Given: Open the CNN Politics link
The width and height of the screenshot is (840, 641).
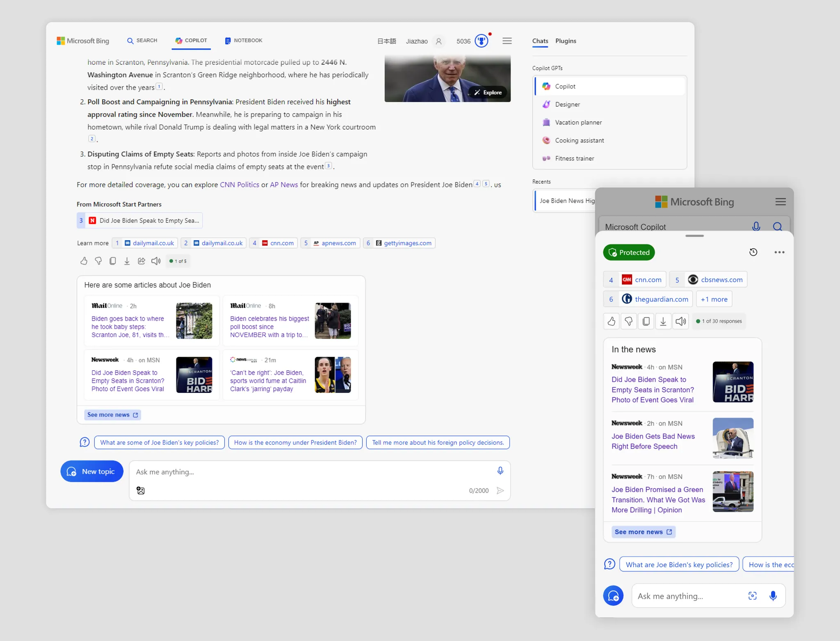Looking at the screenshot, I should pyautogui.click(x=239, y=185).
